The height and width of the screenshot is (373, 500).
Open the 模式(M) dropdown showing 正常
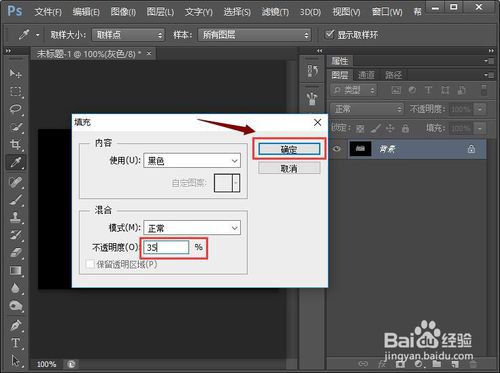[x=192, y=228]
